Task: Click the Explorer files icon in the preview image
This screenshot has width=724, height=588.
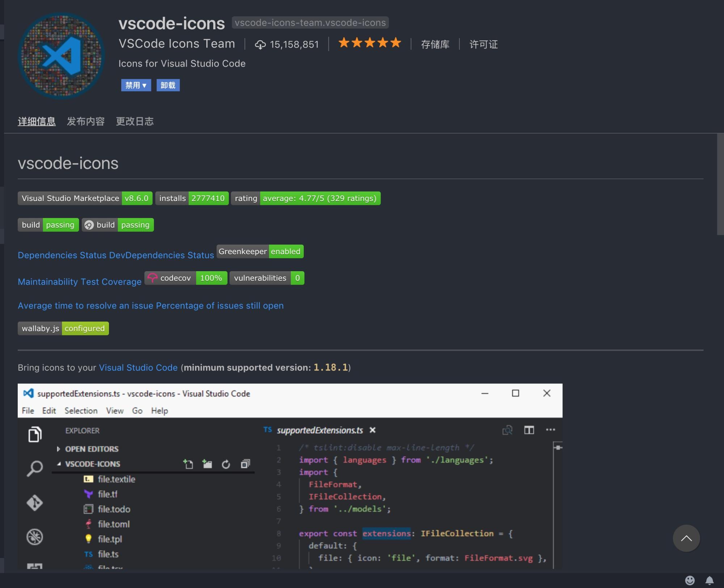Action: pyautogui.click(x=35, y=434)
